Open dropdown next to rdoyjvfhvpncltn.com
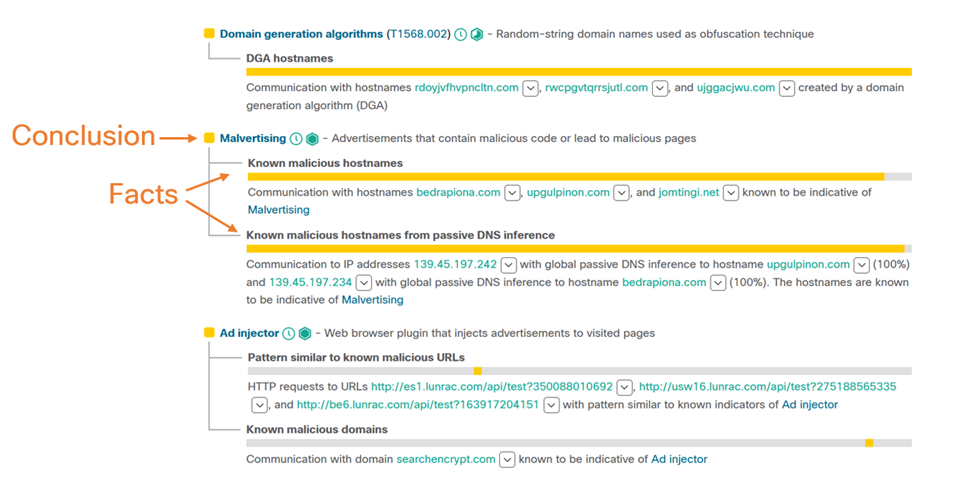Screen dimensions: 975x488 pos(530,88)
